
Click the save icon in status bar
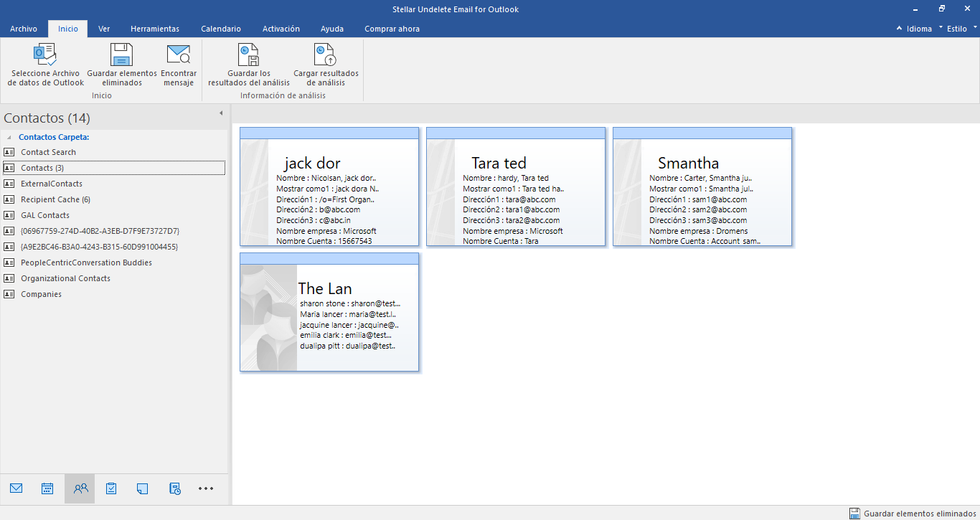[x=854, y=514]
